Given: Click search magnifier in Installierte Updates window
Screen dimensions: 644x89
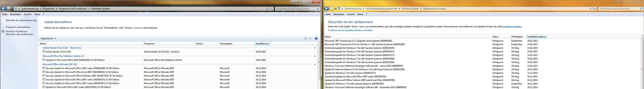Looking at the screenshot, I should tap(318, 9).
